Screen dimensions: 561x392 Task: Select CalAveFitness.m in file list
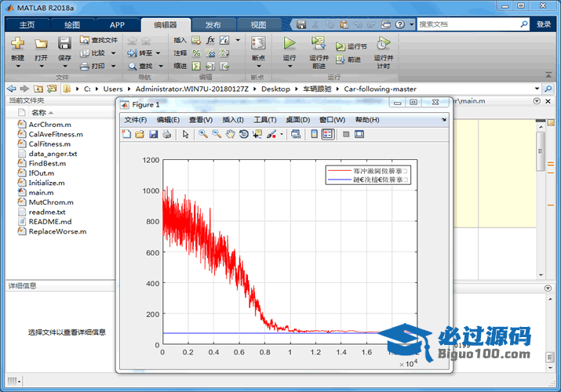[x=56, y=134]
